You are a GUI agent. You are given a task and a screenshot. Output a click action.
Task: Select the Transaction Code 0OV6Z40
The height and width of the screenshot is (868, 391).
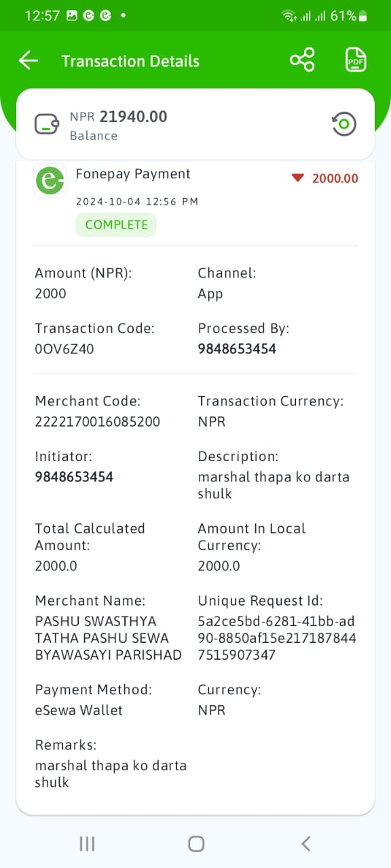coord(64,349)
